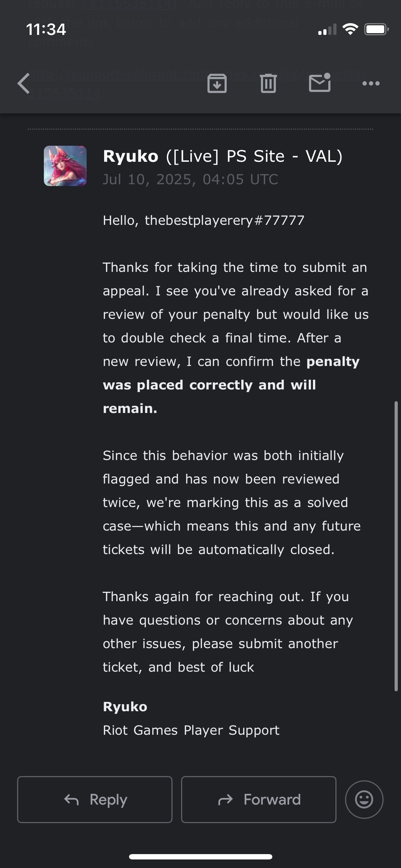Reply to Ryuko's message
401x868 pixels.
95,799
